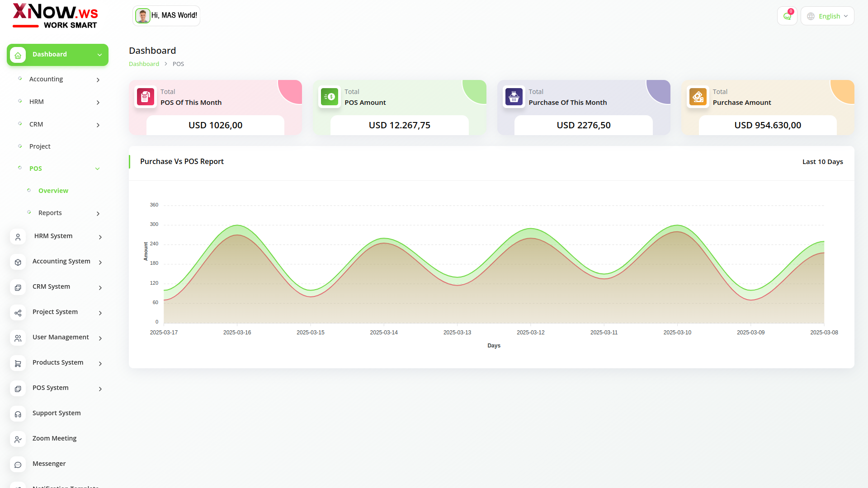The image size is (868, 488).
Task: Open the Project dashboard menu item
Action: point(40,146)
